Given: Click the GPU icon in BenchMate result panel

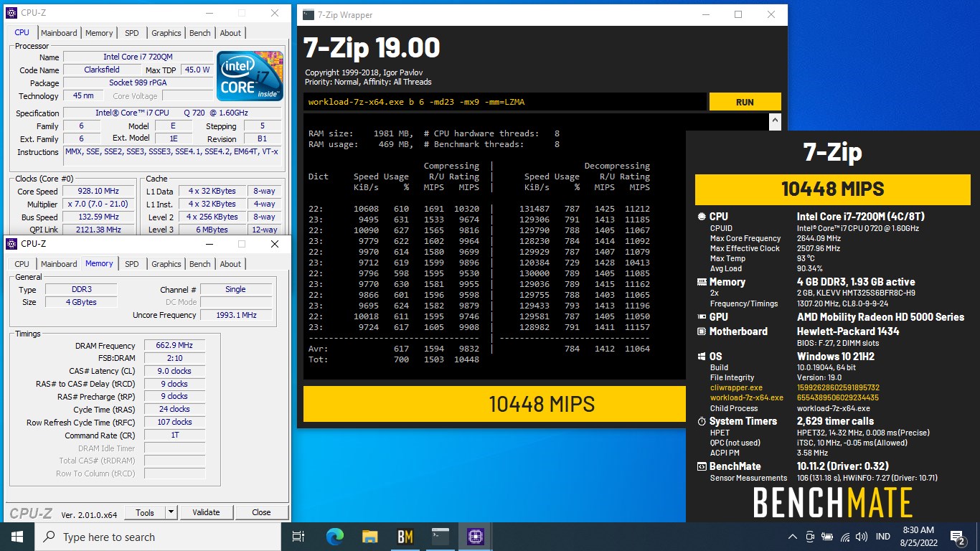Looking at the screenshot, I should (702, 317).
